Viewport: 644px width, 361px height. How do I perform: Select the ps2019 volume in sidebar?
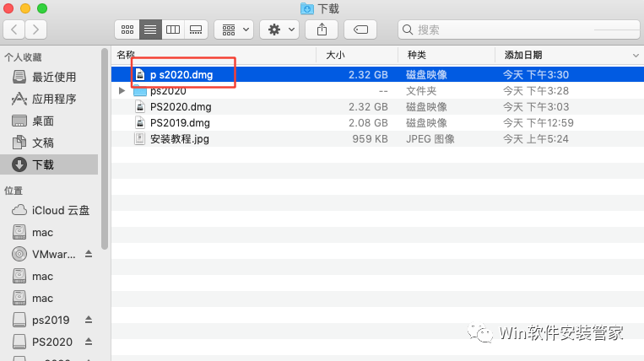pos(41,320)
